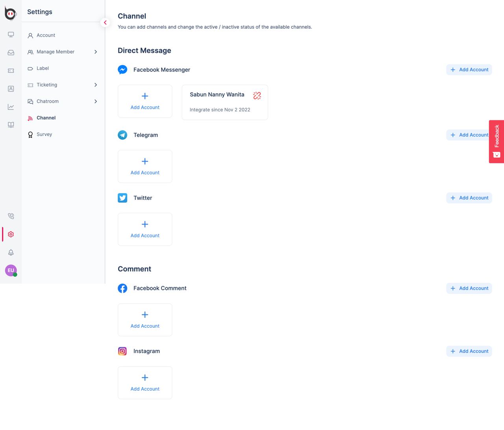The height and width of the screenshot is (430, 504).
Task: Expand the Chatroom submenu
Action: point(95,102)
